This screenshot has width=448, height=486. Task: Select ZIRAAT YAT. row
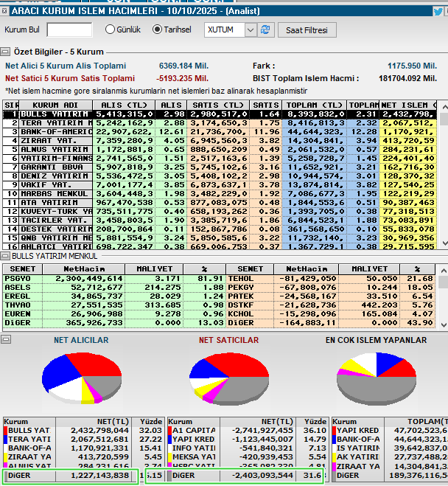(x=220, y=141)
